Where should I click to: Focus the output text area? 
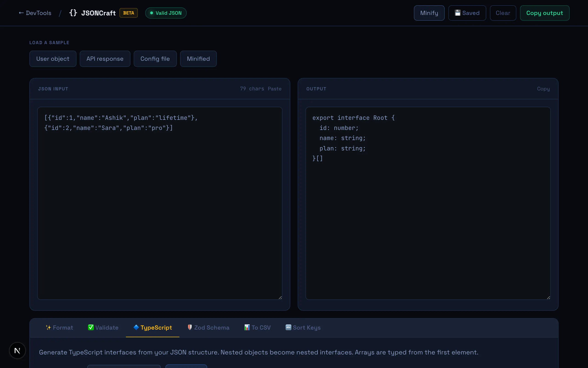click(428, 203)
